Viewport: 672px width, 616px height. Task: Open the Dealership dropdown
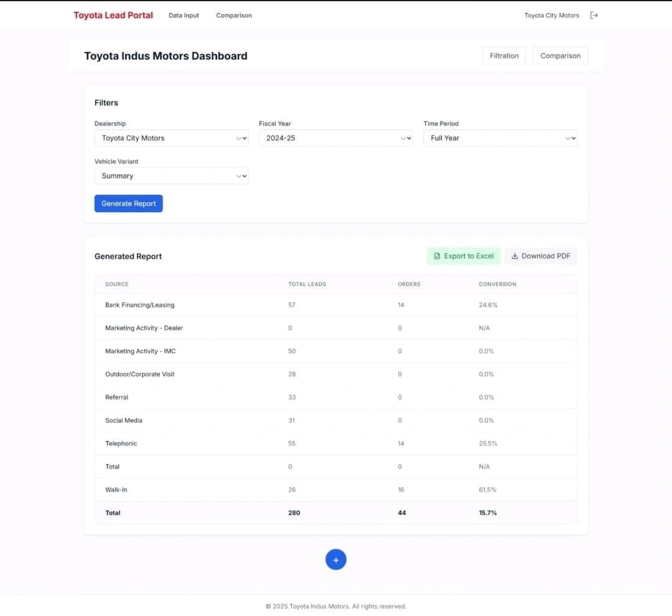point(171,138)
